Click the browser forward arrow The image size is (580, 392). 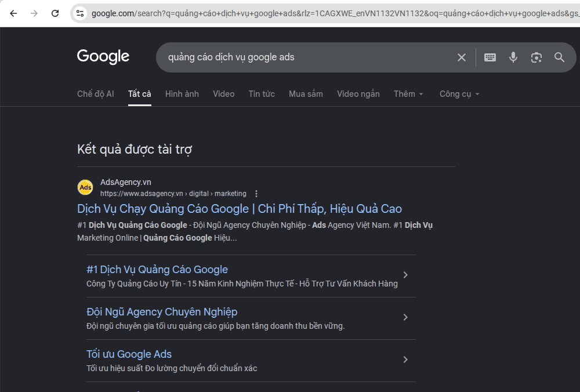point(34,14)
